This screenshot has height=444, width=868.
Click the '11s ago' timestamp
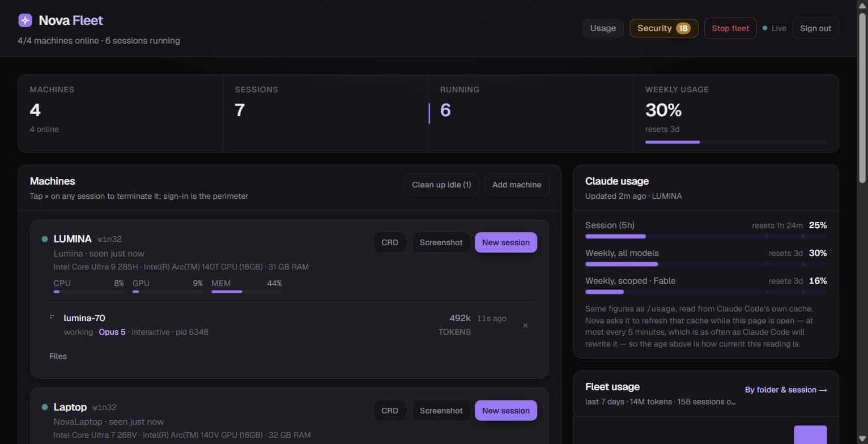click(492, 318)
